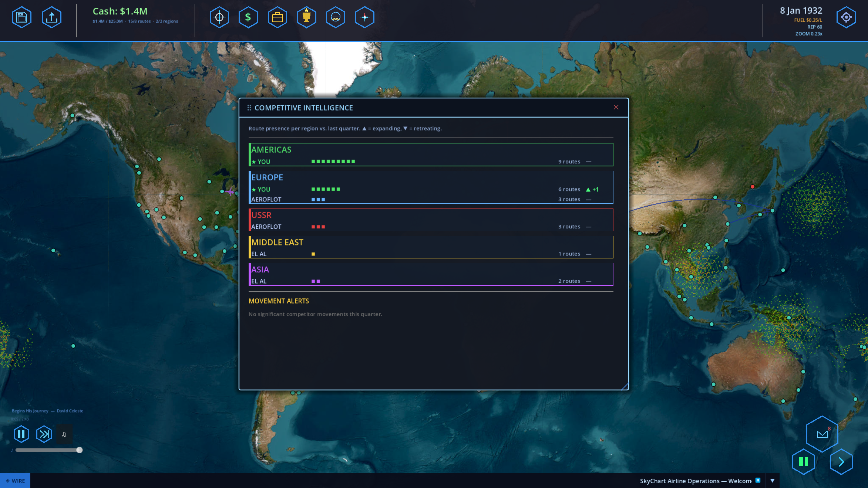
Task: Close the Competitive Intelligence panel
Action: tap(616, 107)
